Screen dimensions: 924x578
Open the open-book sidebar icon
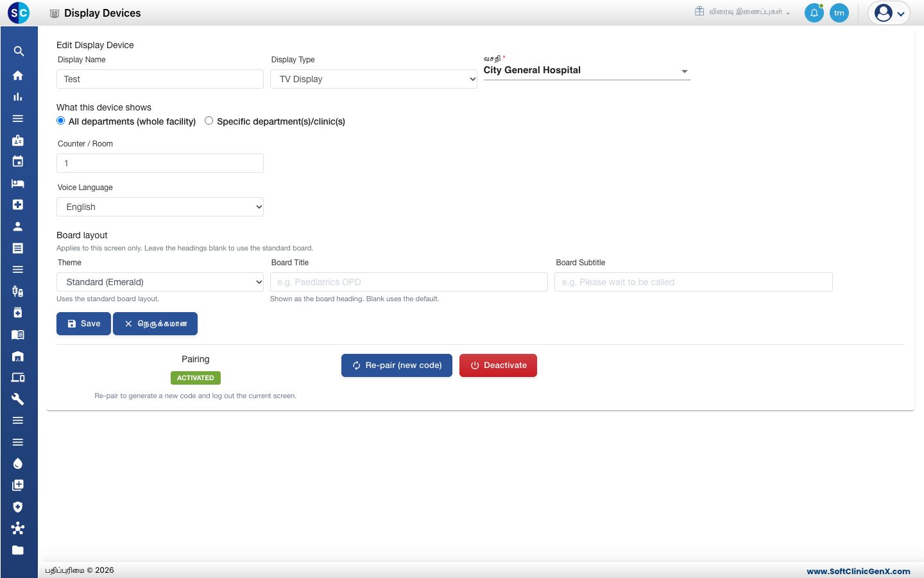coord(18,334)
